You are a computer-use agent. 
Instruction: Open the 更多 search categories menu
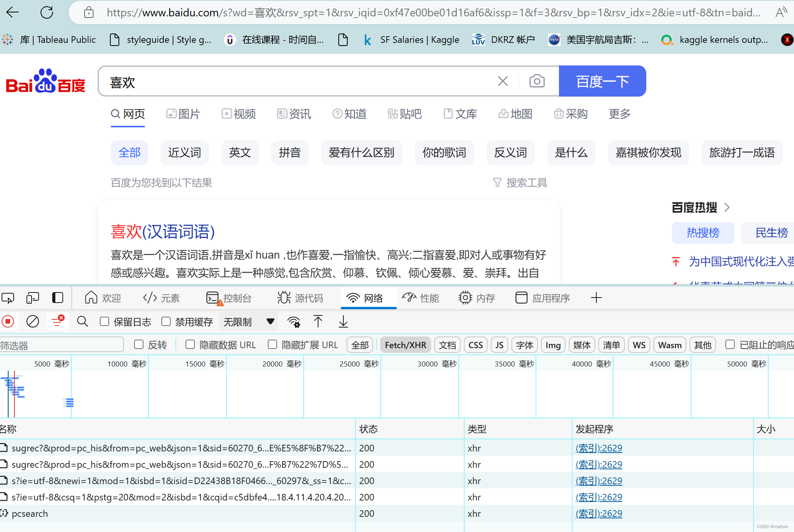[x=620, y=114]
